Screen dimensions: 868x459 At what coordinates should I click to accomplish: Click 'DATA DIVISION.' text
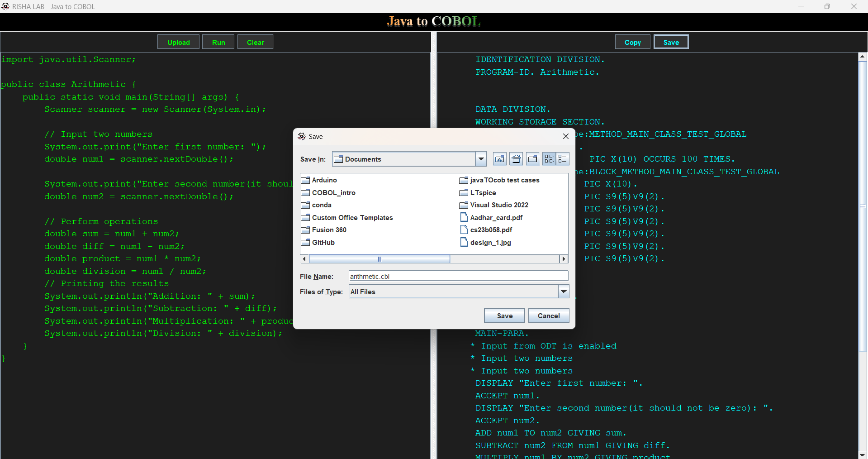(512, 109)
